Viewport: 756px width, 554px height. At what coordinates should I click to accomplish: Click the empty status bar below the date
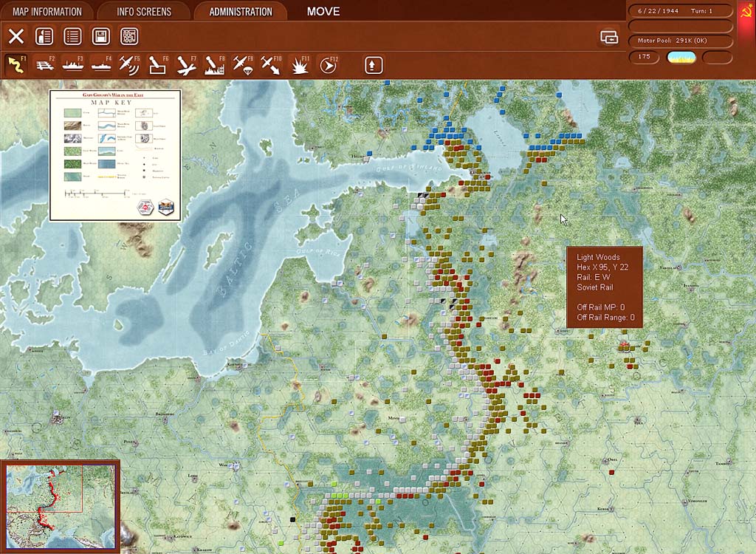tap(681, 26)
